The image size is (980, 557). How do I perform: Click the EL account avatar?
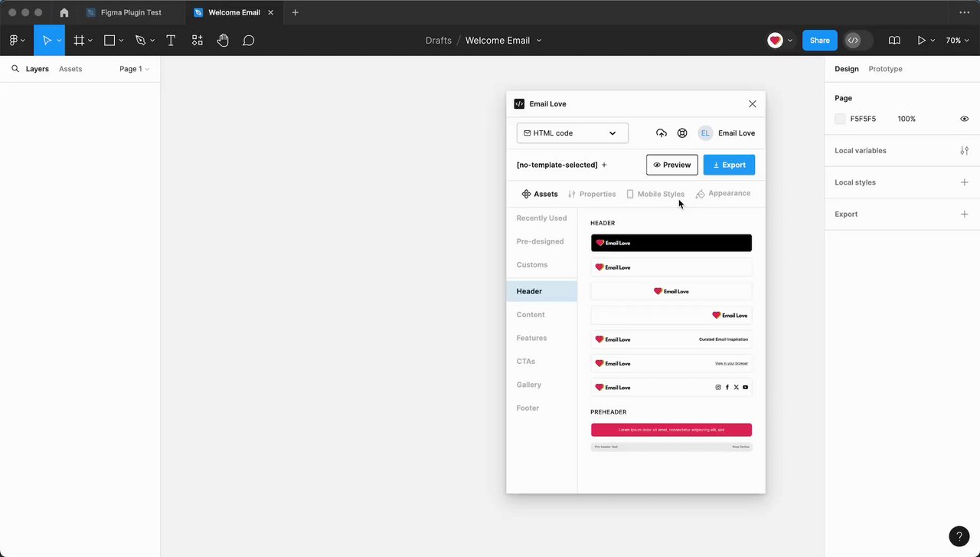tap(705, 133)
